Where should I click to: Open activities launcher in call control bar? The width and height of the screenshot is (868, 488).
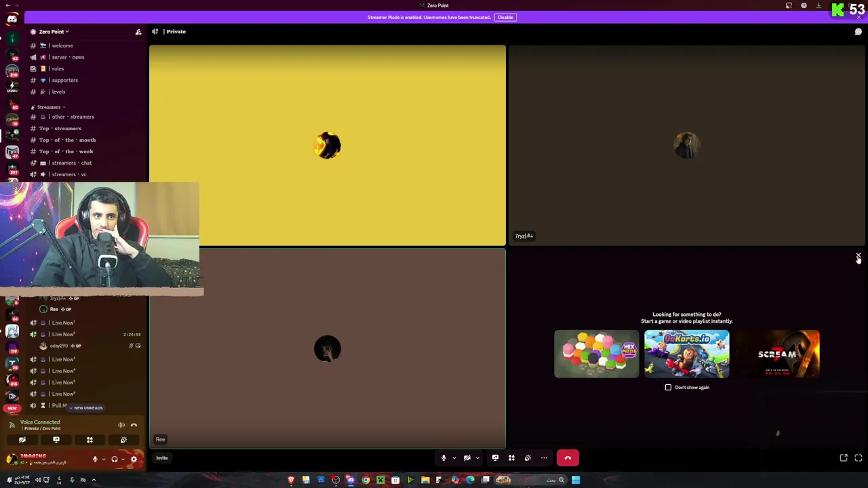pos(511,458)
